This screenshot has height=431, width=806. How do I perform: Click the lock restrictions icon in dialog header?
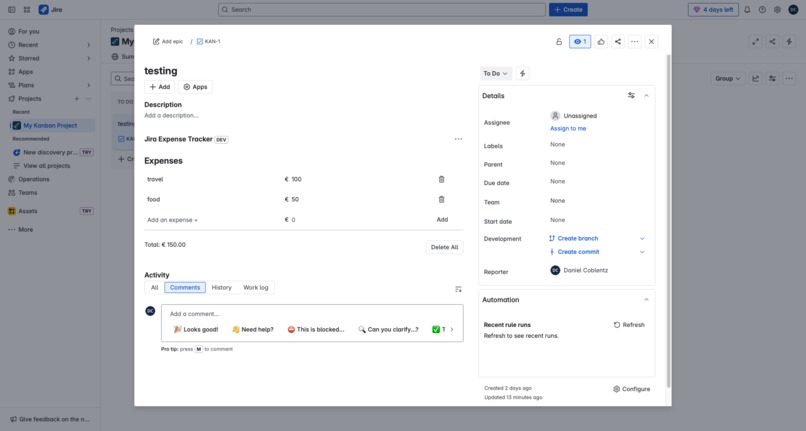[x=559, y=42]
